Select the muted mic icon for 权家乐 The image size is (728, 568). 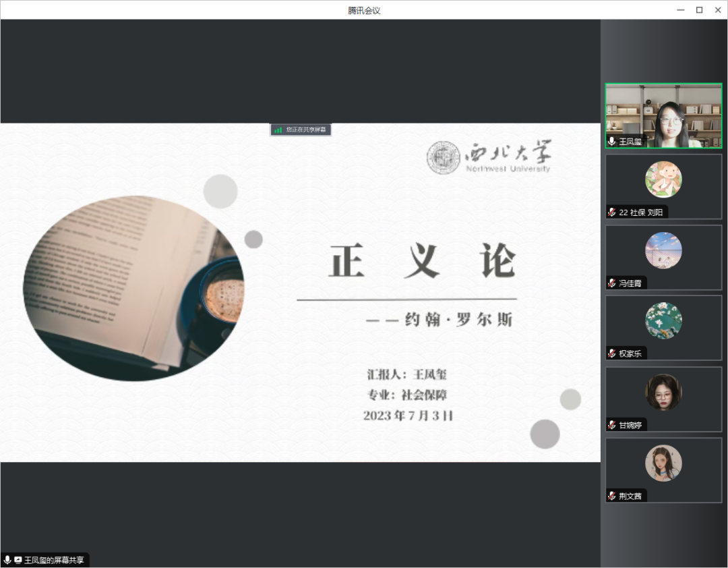pos(611,353)
